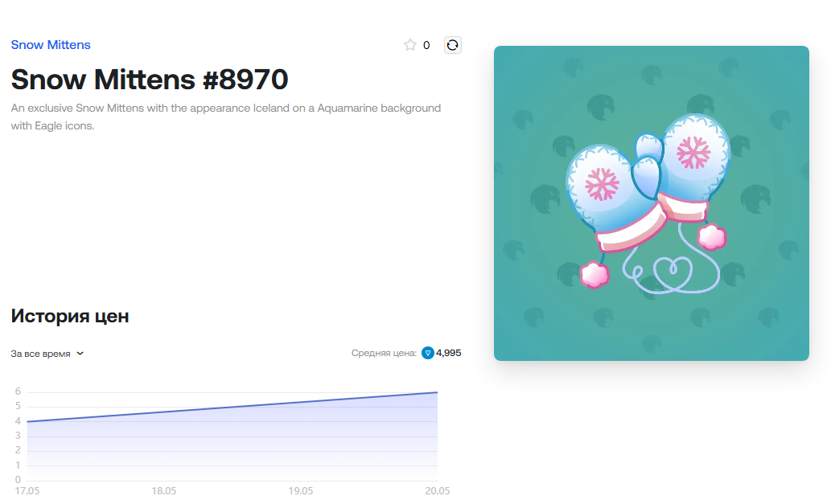
Task: Click the average price value 4,995
Action: click(449, 353)
